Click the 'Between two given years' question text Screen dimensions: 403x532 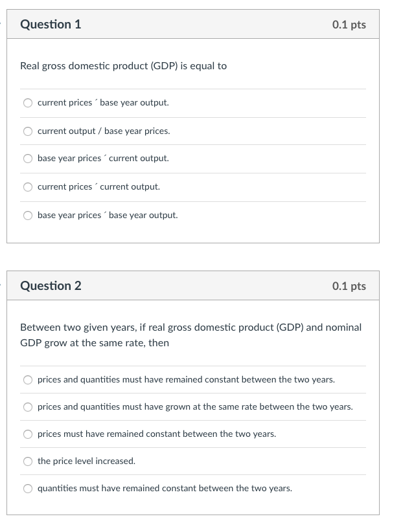[x=190, y=335]
